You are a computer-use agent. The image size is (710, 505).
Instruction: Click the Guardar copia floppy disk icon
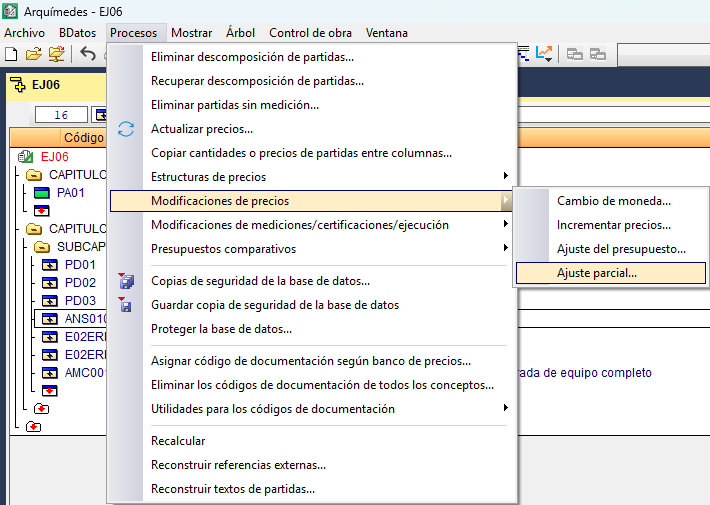point(125,305)
